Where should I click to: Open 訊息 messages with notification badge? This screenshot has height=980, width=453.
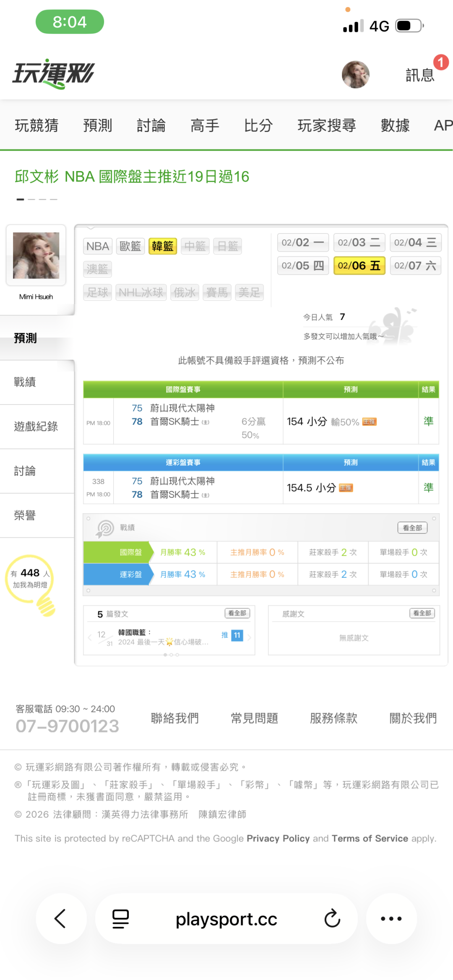[x=420, y=75]
